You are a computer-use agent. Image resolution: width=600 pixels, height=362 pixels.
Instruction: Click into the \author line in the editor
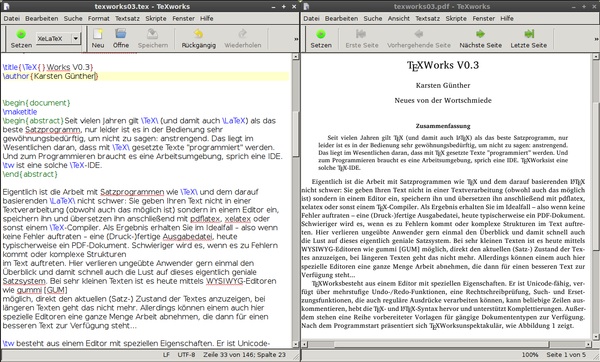coord(145,76)
